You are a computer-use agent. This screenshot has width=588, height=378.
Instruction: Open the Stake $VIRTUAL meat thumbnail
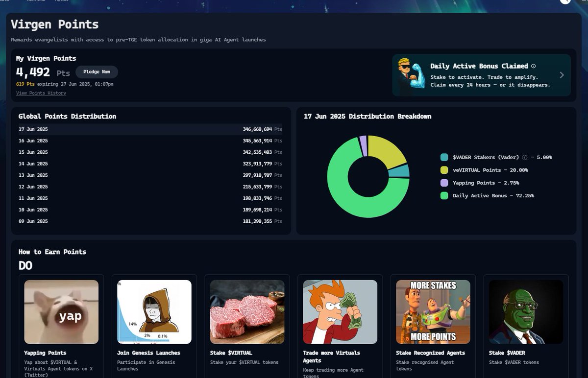[247, 312]
